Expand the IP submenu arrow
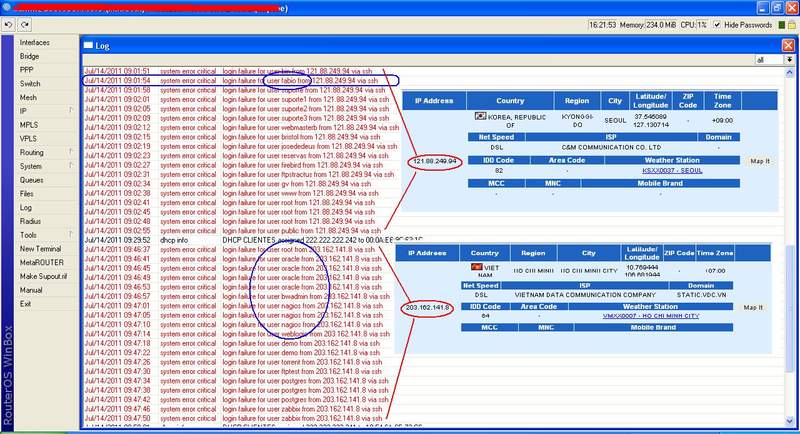Viewport: 800px width, 434px height. 70,111
